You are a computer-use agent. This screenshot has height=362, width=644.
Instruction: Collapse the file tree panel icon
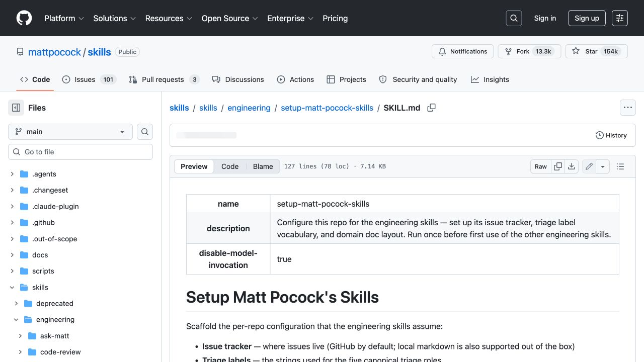pyautogui.click(x=16, y=108)
